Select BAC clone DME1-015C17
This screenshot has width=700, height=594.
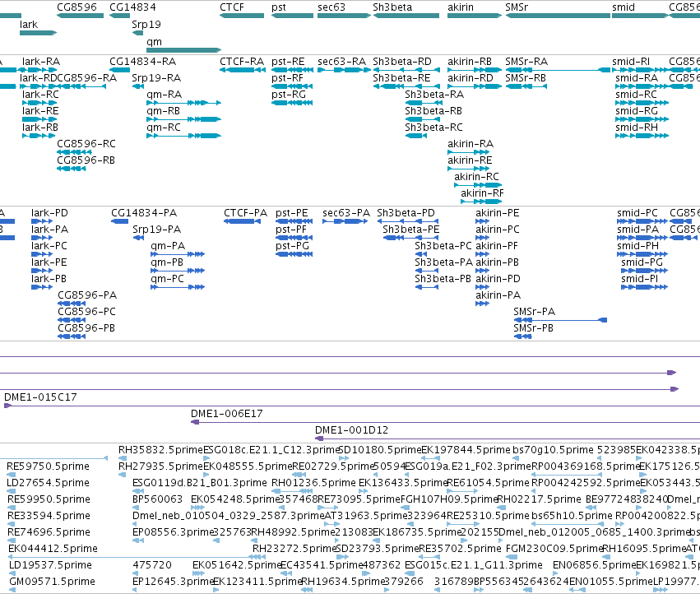[x=40, y=397]
